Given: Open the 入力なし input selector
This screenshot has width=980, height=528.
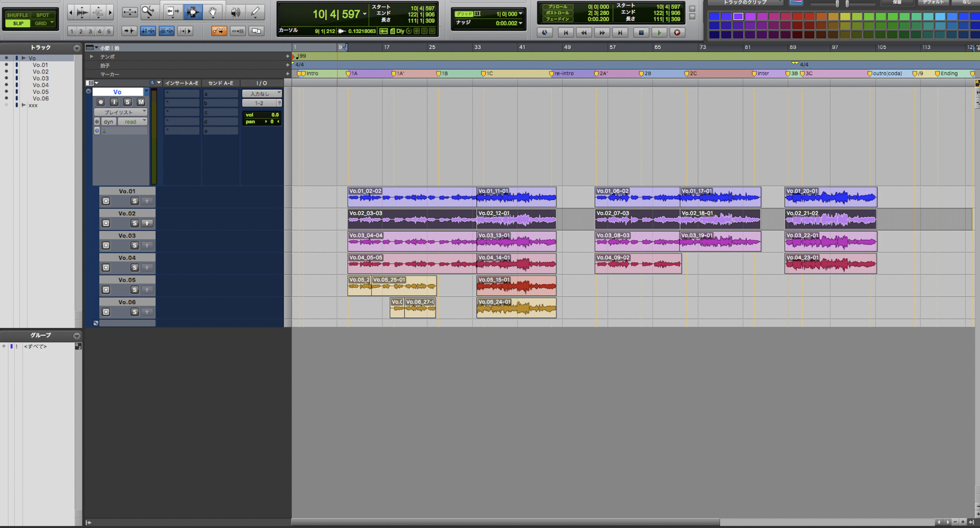Looking at the screenshot, I should point(262,93).
